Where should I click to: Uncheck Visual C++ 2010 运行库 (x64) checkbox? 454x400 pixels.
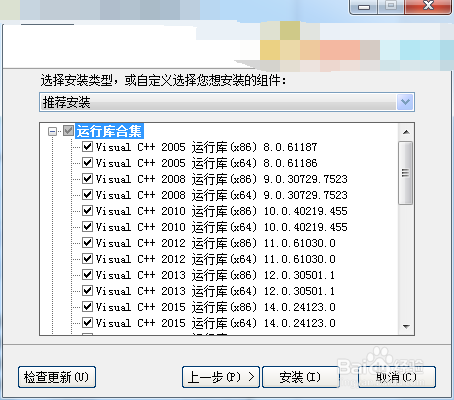(87, 227)
